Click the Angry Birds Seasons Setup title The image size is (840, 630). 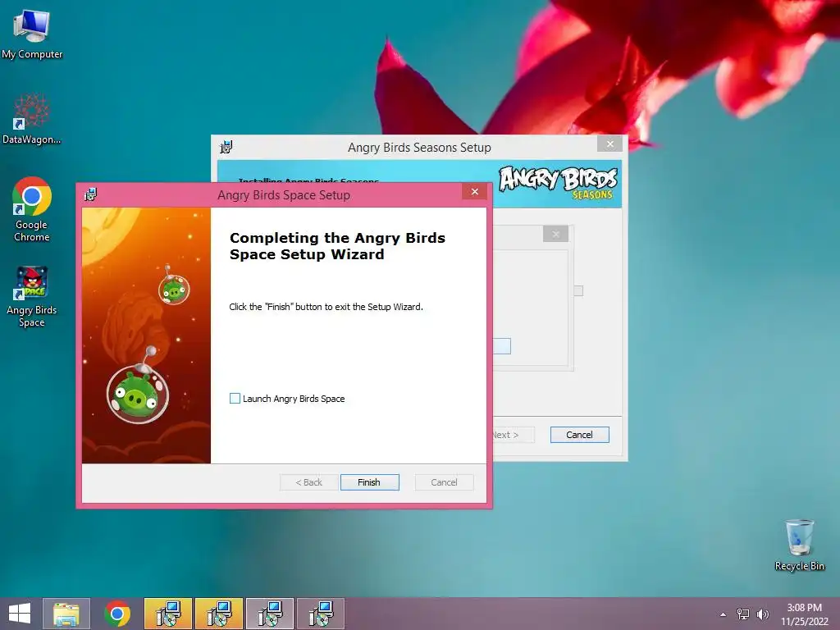419,148
